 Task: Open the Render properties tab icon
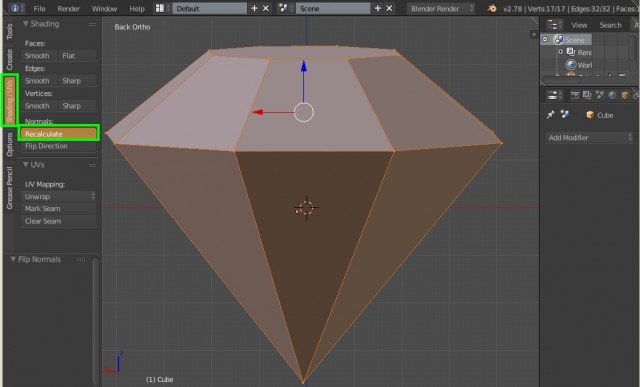[x=575, y=96]
